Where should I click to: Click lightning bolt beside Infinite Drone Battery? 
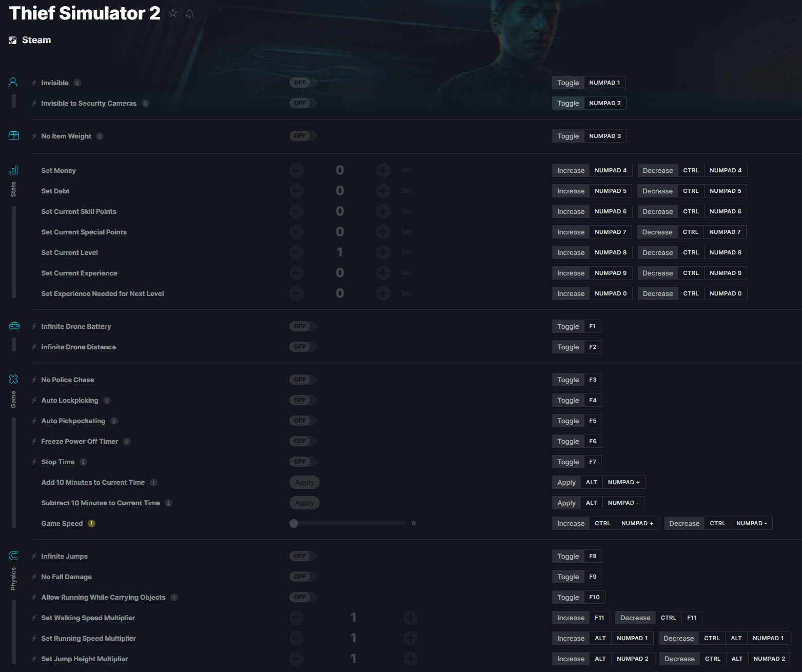tap(34, 326)
